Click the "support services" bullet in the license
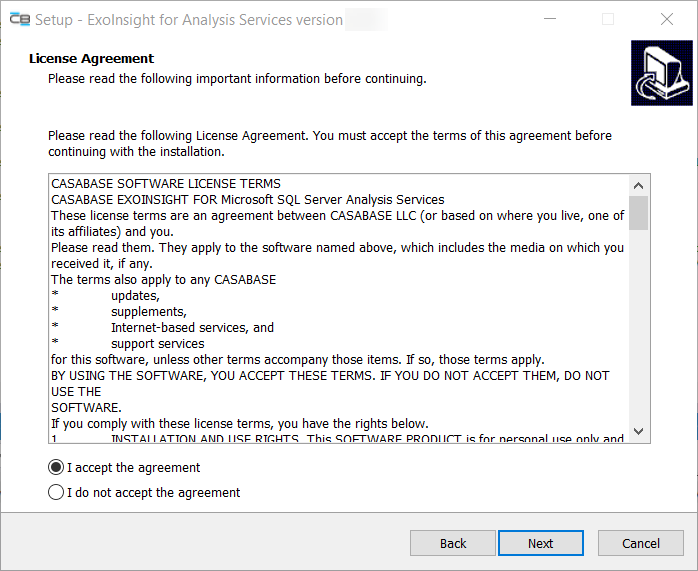This screenshot has width=698, height=571. point(157,344)
